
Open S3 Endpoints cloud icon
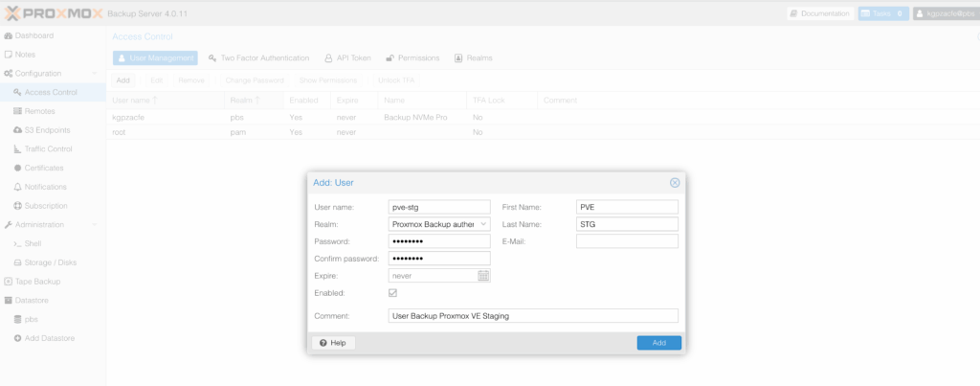(18, 130)
